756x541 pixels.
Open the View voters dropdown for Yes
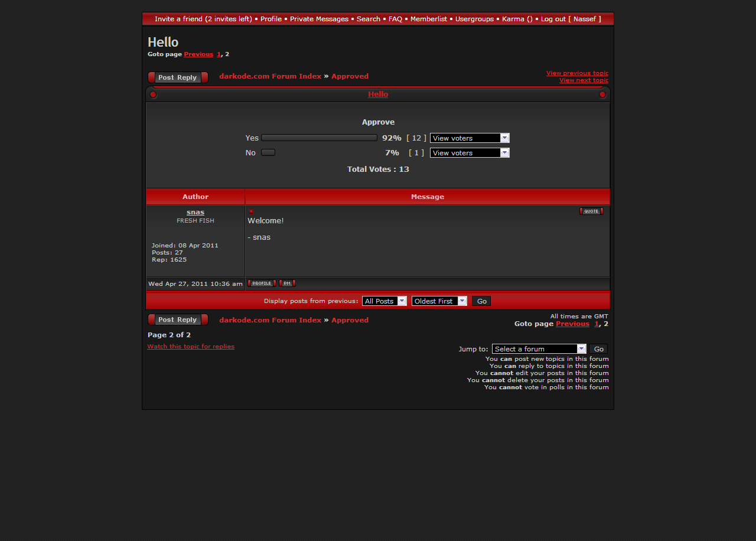click(x=470, y=138)
